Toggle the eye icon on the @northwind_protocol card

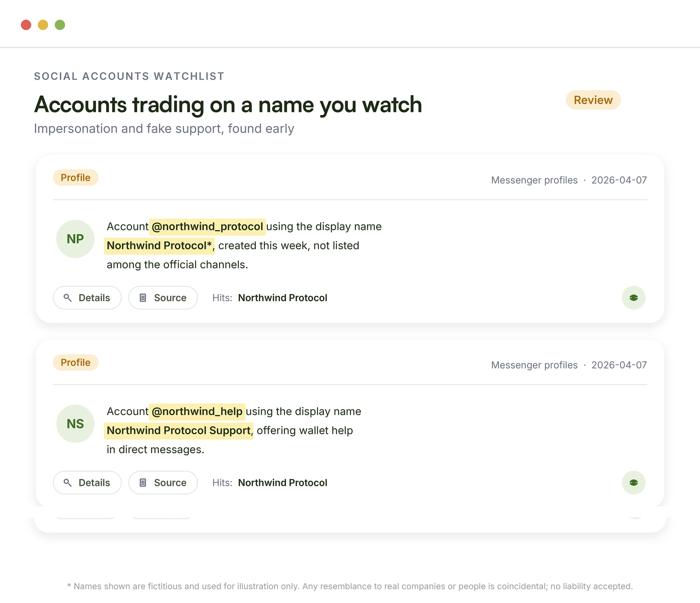point(633,298)
